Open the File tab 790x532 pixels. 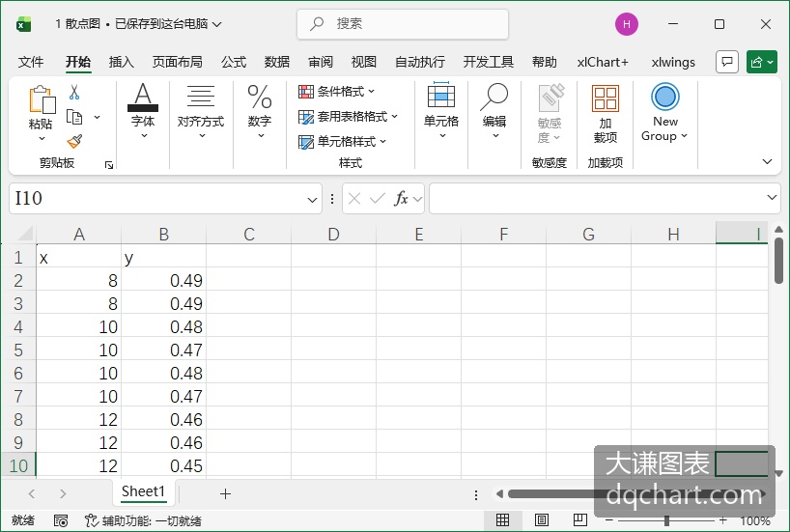click(31, 62)
